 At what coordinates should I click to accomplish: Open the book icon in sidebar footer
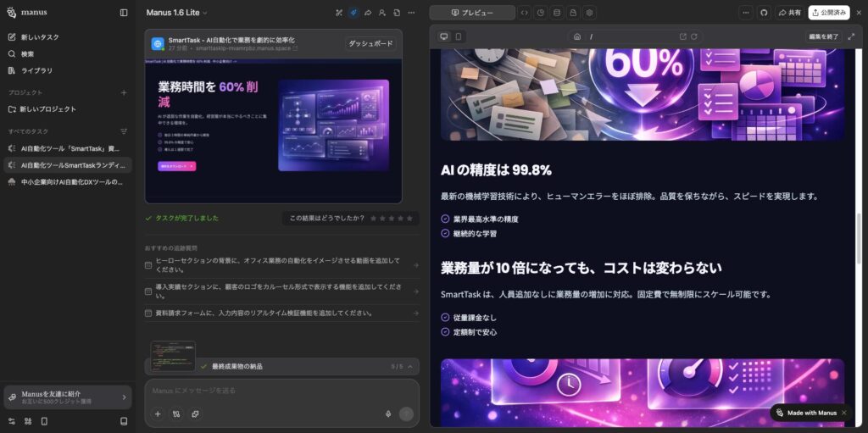[x=124, y=421]
